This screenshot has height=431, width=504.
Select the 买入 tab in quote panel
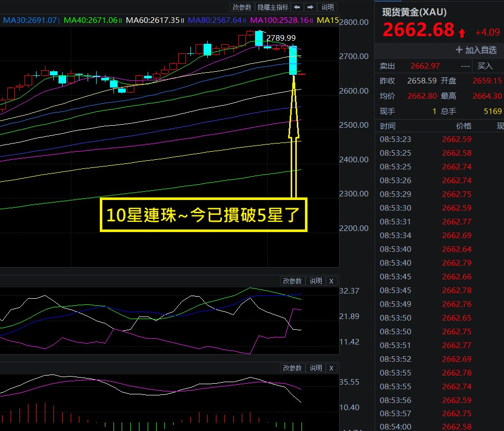coord(485,66)
